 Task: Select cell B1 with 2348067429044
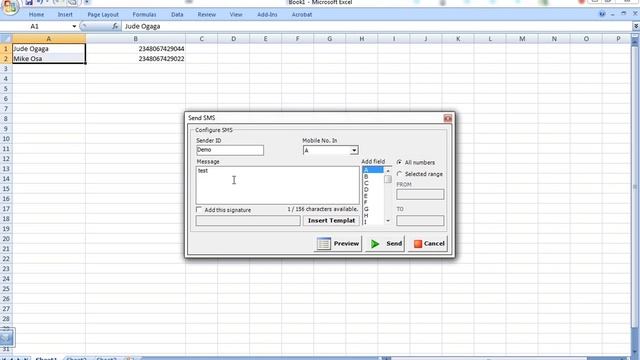click(136, 49)
